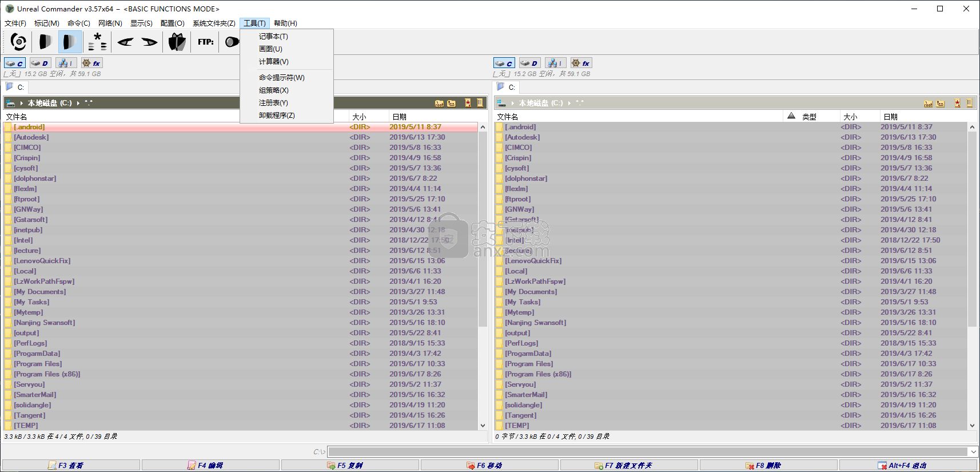Click the command line input field

(x=648, y=452)
